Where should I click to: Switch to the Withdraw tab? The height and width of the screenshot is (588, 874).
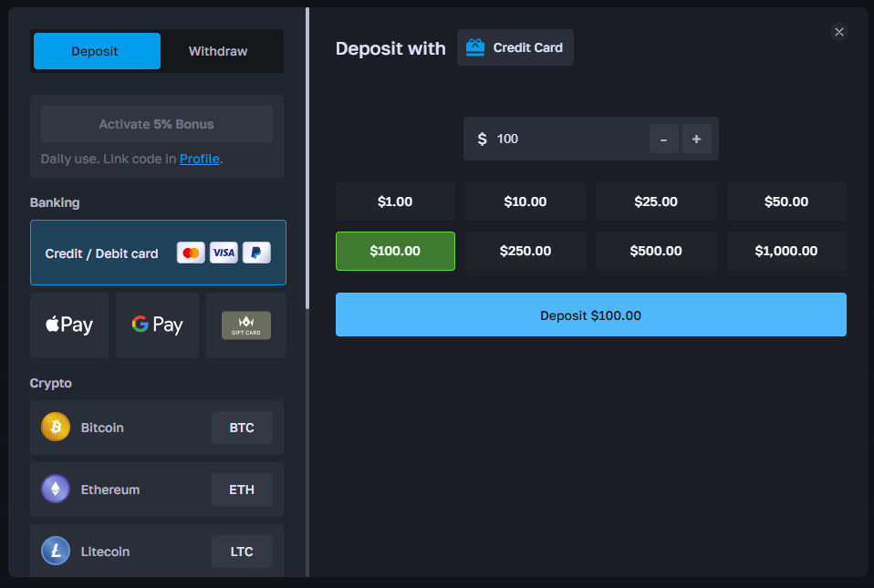218,51
